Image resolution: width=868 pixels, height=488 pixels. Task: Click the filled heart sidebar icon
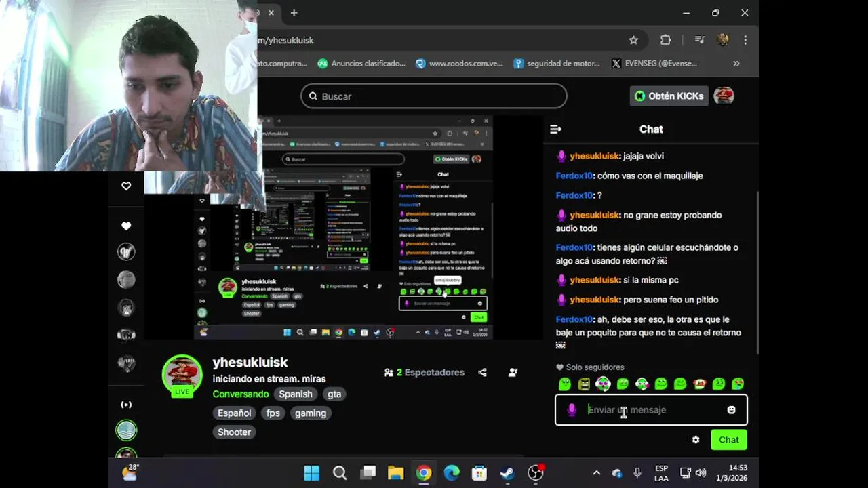point(126,226)
